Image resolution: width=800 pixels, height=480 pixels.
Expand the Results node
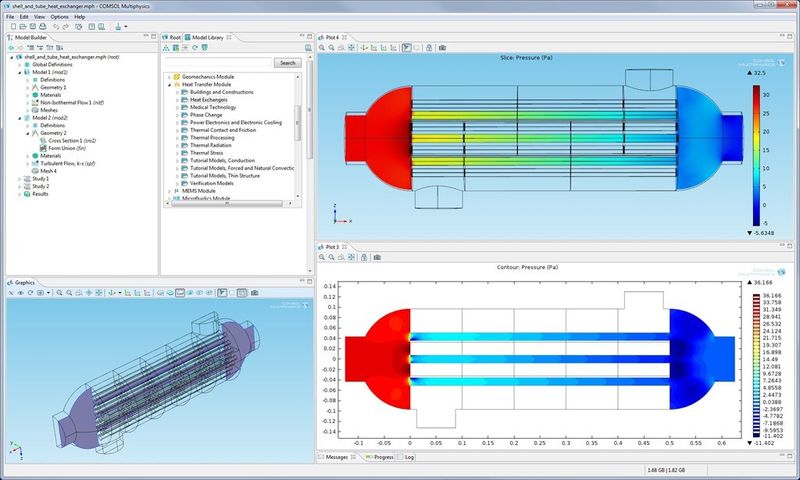[20, 194]
